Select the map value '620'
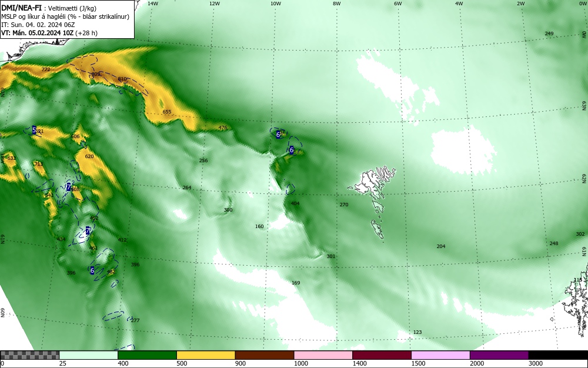This screenshot has height=368, width=588. coord(89,156)
